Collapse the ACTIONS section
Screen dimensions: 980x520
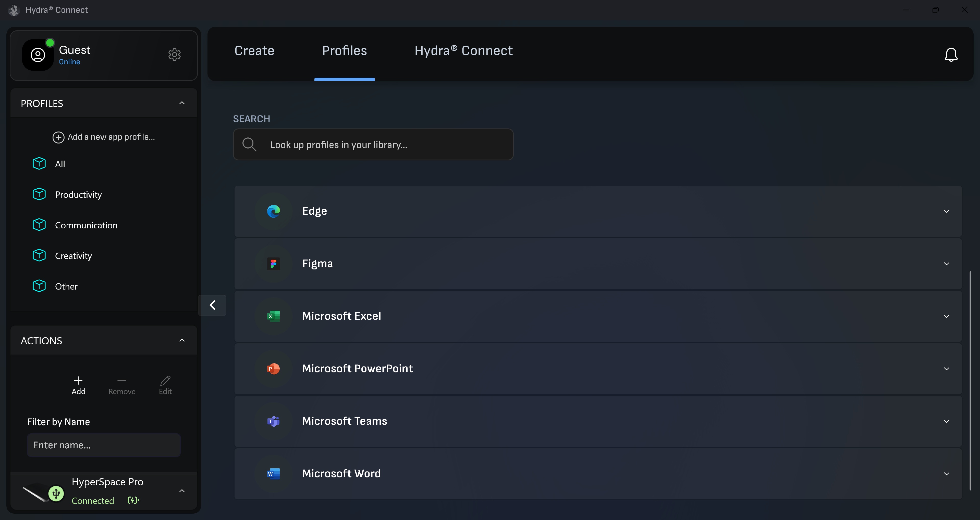tap(181, 340)
